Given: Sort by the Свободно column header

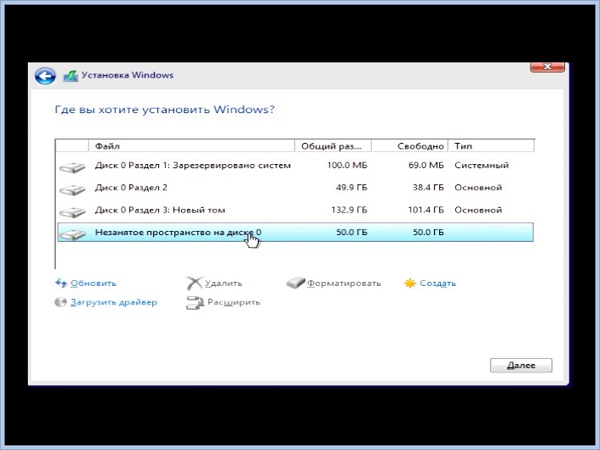Looking at the screenshot, I should tap(414, 145).
